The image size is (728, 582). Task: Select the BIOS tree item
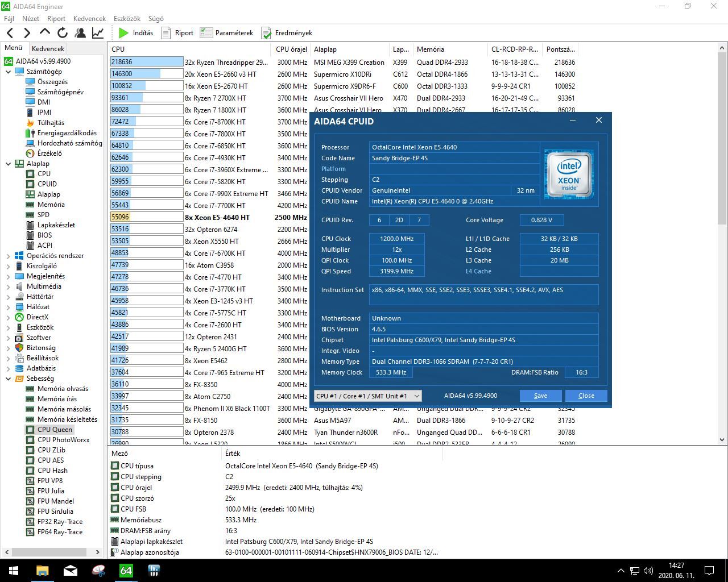point(44,235)
